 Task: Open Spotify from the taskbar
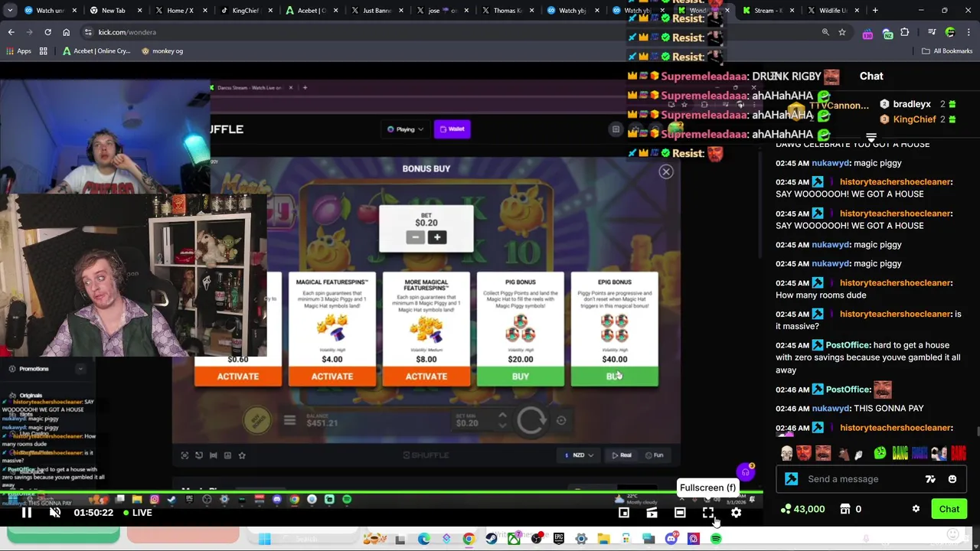716,539
